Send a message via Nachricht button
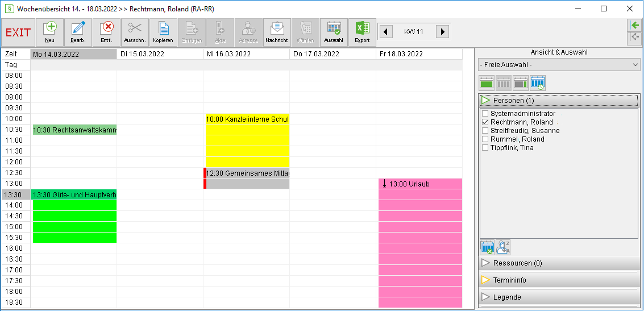 [x=277, y=32]
